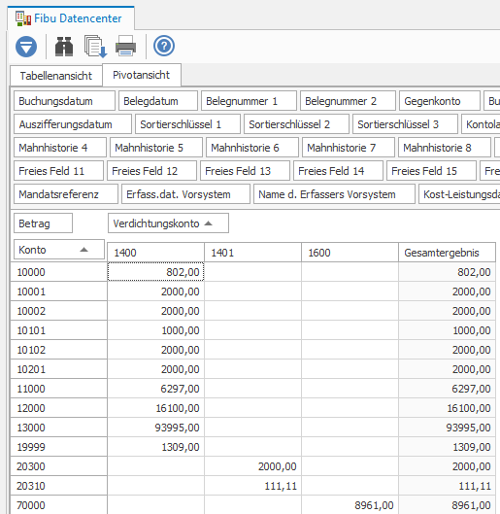
Task: Click the printer icon
Action: (x=126, y=46)
